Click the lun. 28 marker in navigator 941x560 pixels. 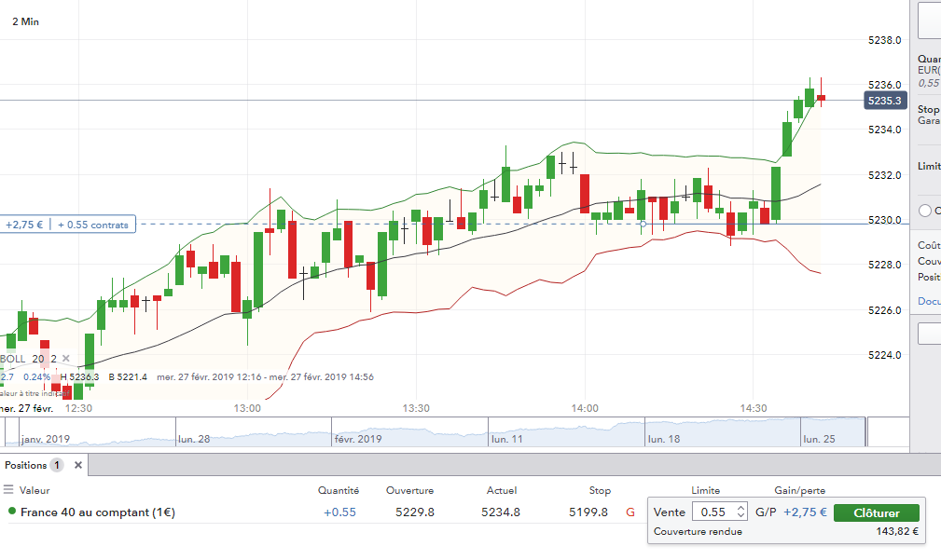[x=194, y=439]
